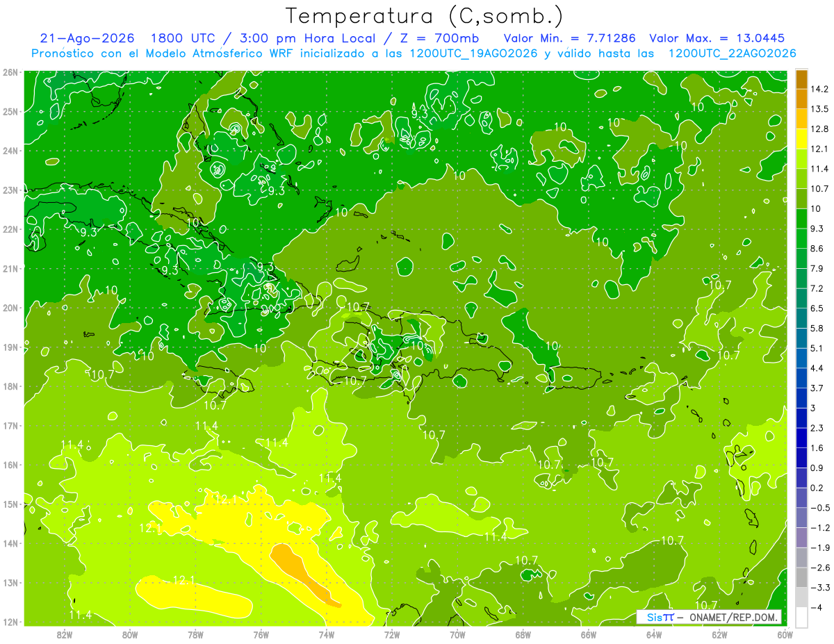Click the latitude label "12N"
The width and height of the screenshot is (834, 644).
click(10, 622)
